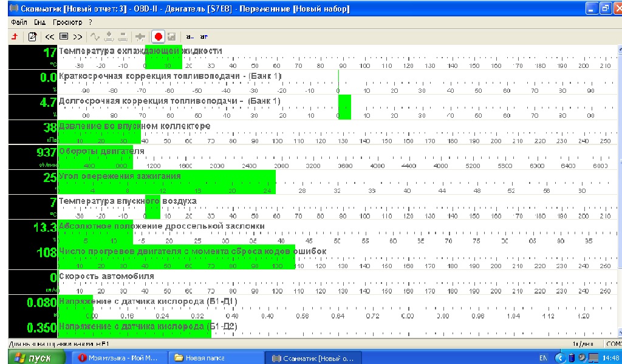Click the vertical scrollbar down arrow
Screen dimensions: 622x364
620,333
